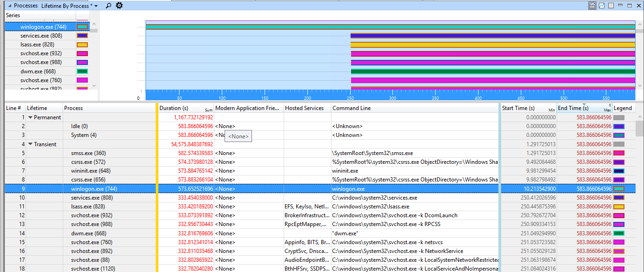Click services.exe (808) color swatch in Series
Viewport: 644px width, 272px height.
82,36
